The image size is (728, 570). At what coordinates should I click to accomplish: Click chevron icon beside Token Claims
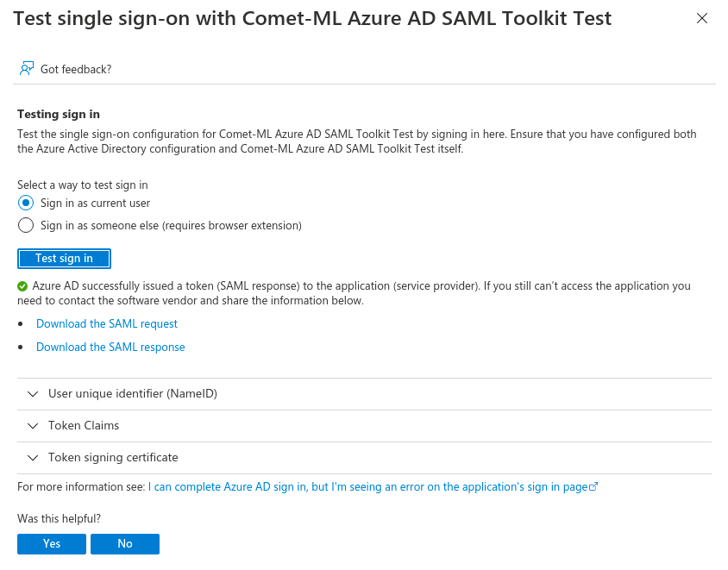(33, 426)
